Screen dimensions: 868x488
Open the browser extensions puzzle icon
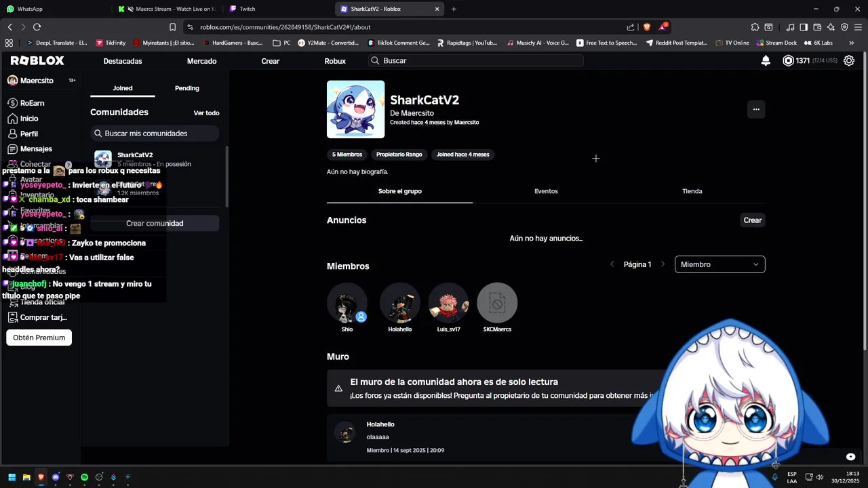point(755,27)
